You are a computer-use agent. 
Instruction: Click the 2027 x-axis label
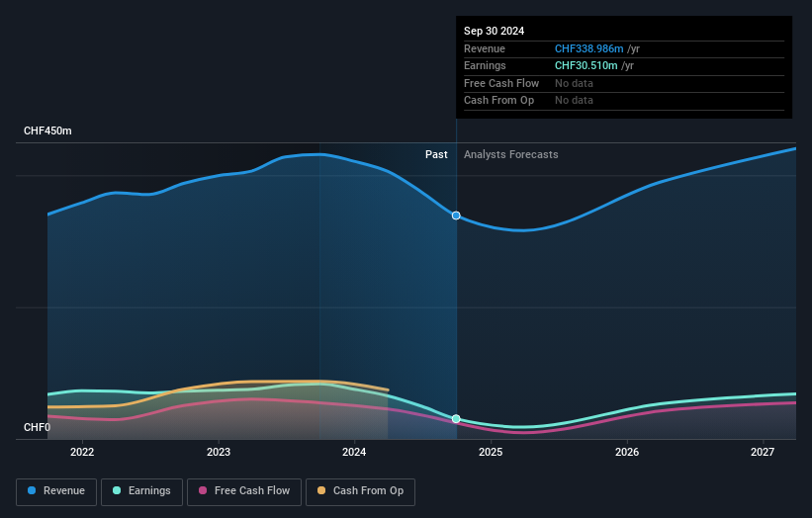point(763,452)
